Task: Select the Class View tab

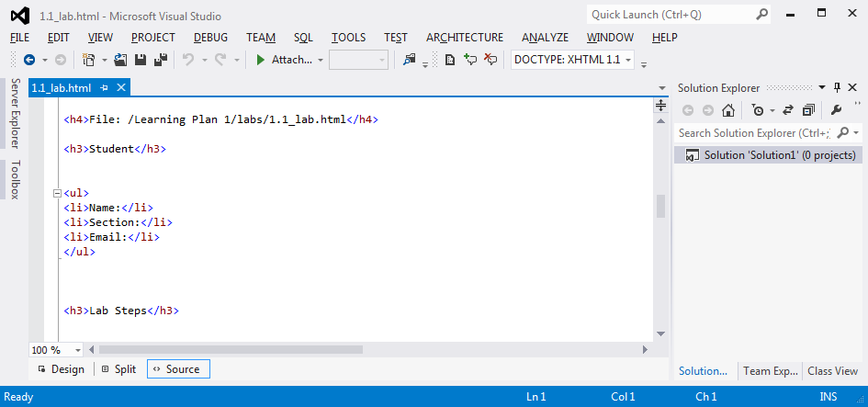Action: tap(832, 371)
